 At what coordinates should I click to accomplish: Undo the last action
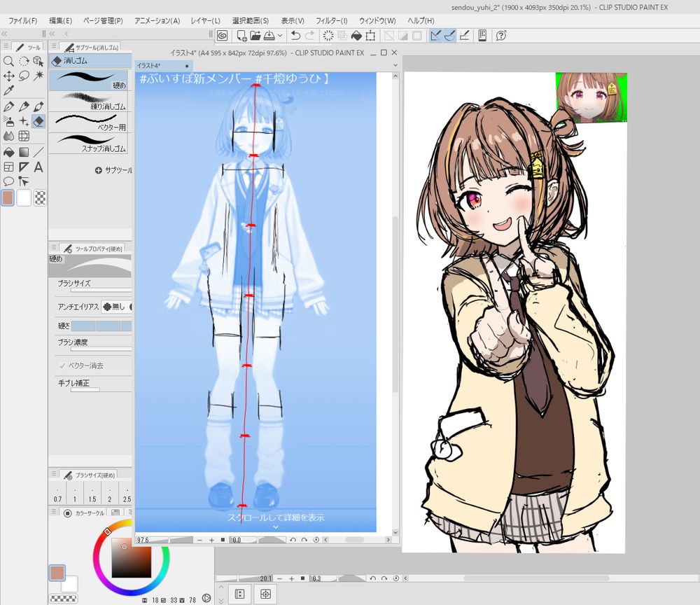(x=295, y=36)
